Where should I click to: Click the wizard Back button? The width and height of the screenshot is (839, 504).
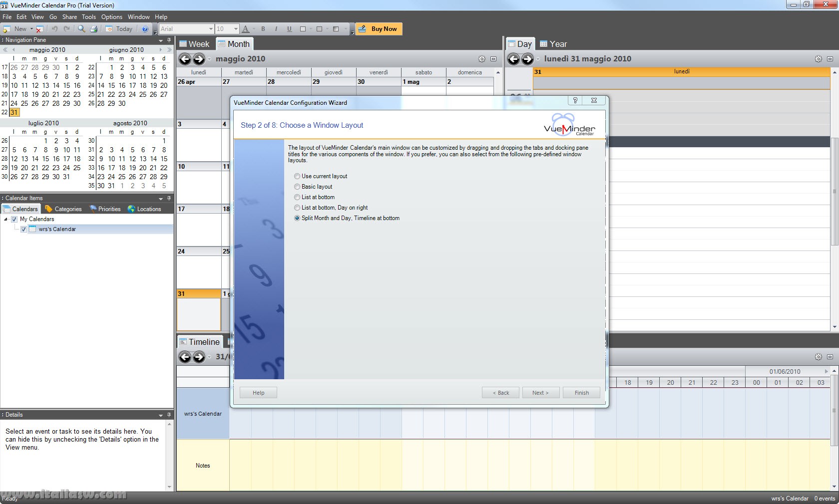click(500, 393)
